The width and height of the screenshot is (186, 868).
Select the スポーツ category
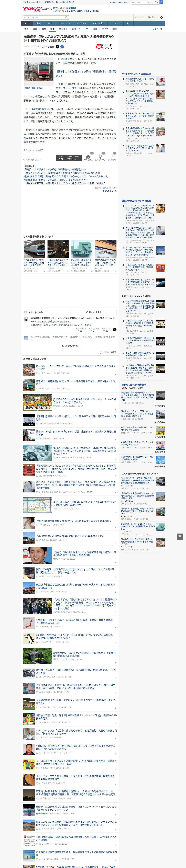[76, 29]
